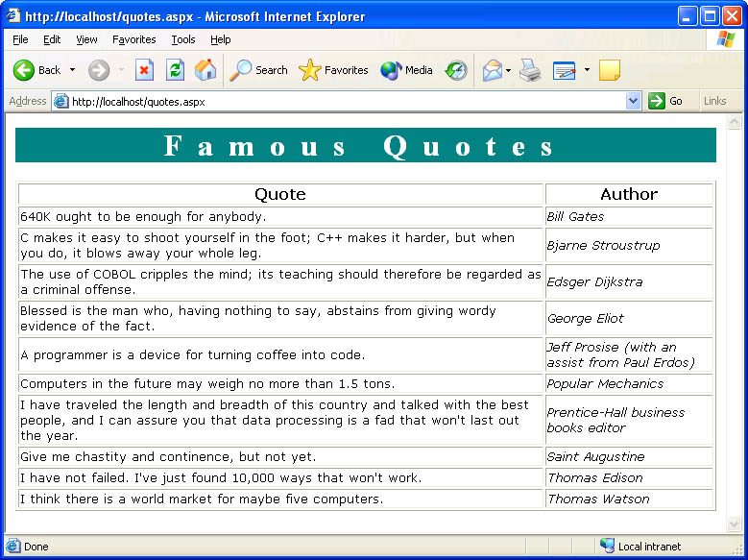Go to the Home page icon
748x560 pixels.
click(x=205, y=70)
